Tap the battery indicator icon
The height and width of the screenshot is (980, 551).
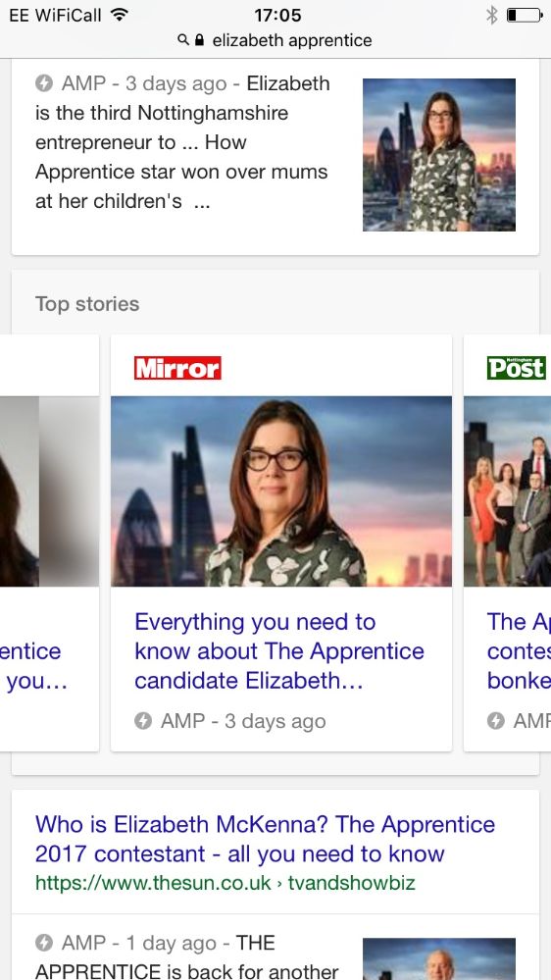[525, 15]
